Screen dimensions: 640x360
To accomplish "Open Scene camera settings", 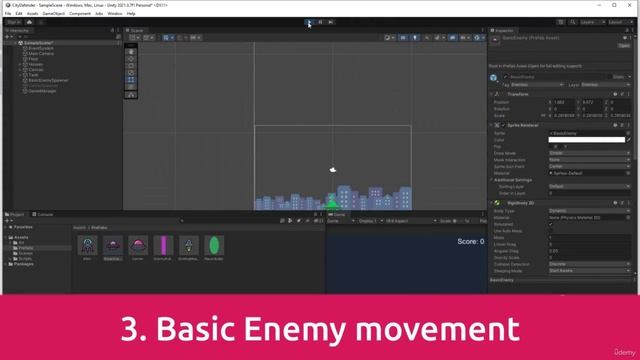I will (464, 38).
